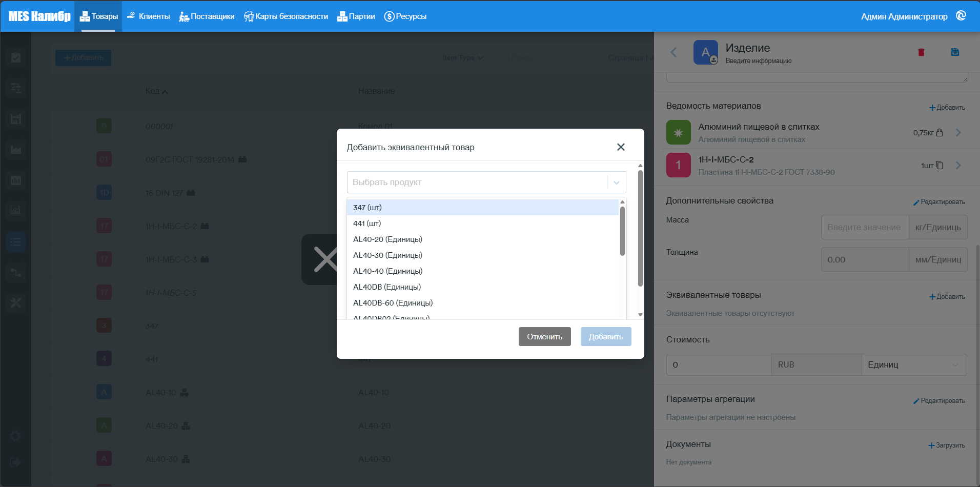Viewport: 980px width, 487px height.
Task: Edit Параметры агрегации via Редактировать
Action: [x=939, y=401]
